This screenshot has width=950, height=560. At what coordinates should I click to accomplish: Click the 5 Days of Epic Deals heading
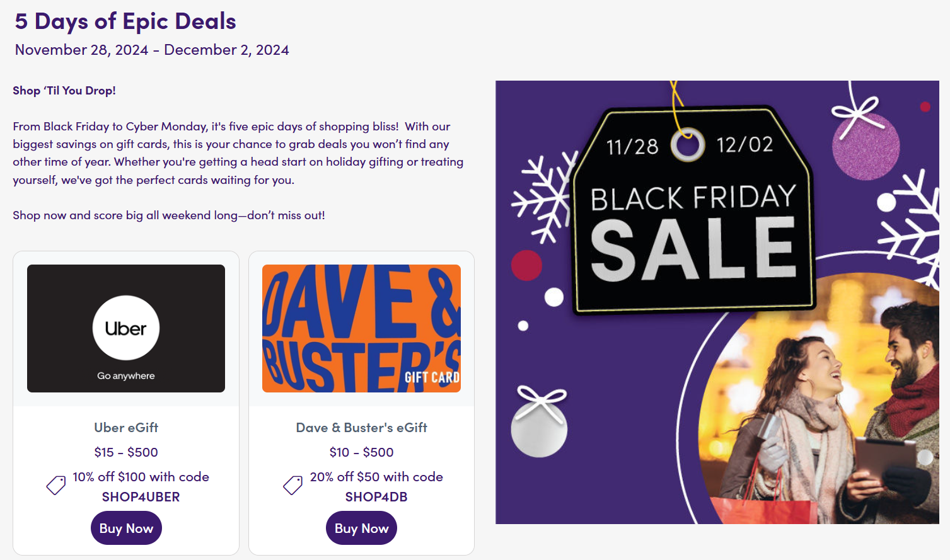125,21
